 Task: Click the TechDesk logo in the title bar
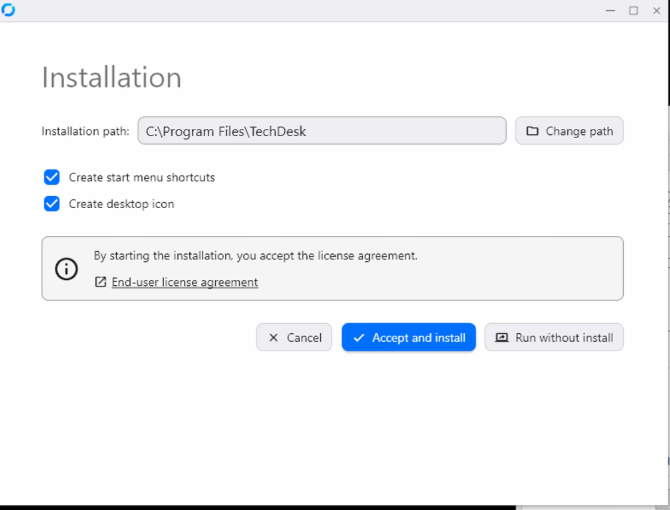(8, 9)
